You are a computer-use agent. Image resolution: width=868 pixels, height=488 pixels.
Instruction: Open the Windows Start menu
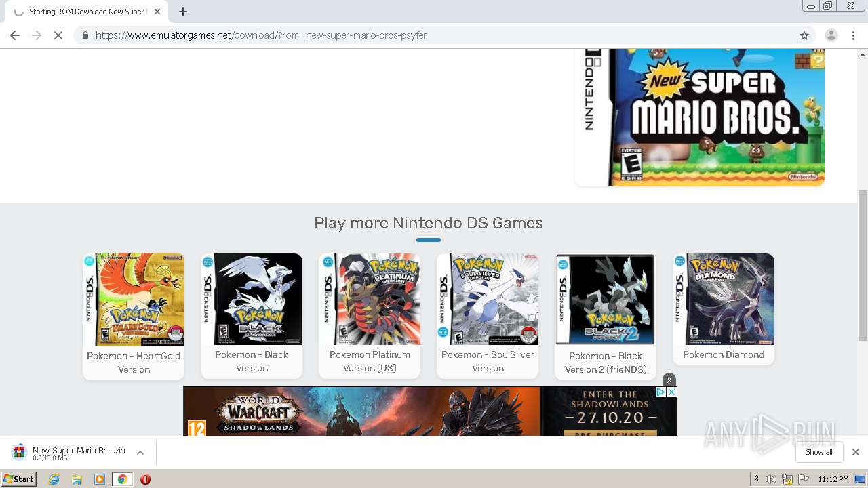[19, 479]
